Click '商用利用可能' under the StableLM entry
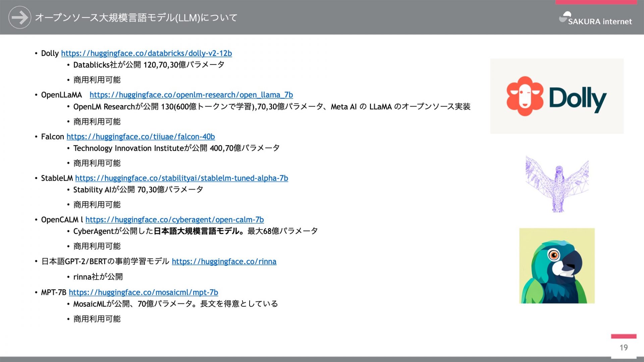Screen dimensions: 644x362 [97, 205]
